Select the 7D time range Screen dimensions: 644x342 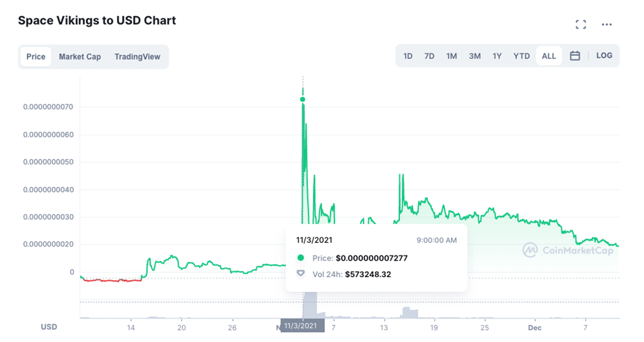(429, 56)
